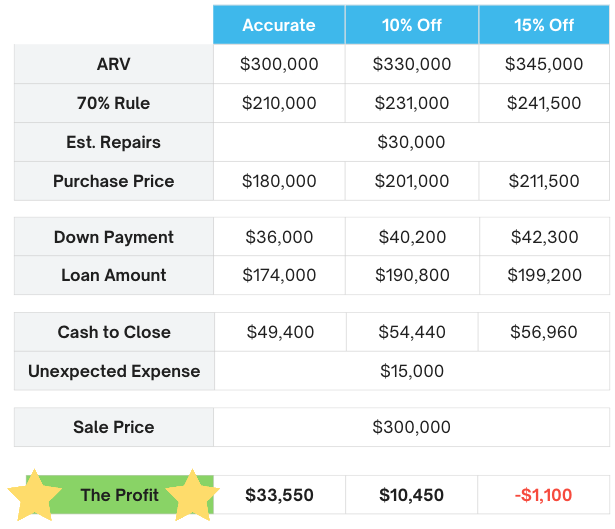This screenshot has height=529, width=615.
Task: Click the $10,450 profit value
Action: click(411, 495)
